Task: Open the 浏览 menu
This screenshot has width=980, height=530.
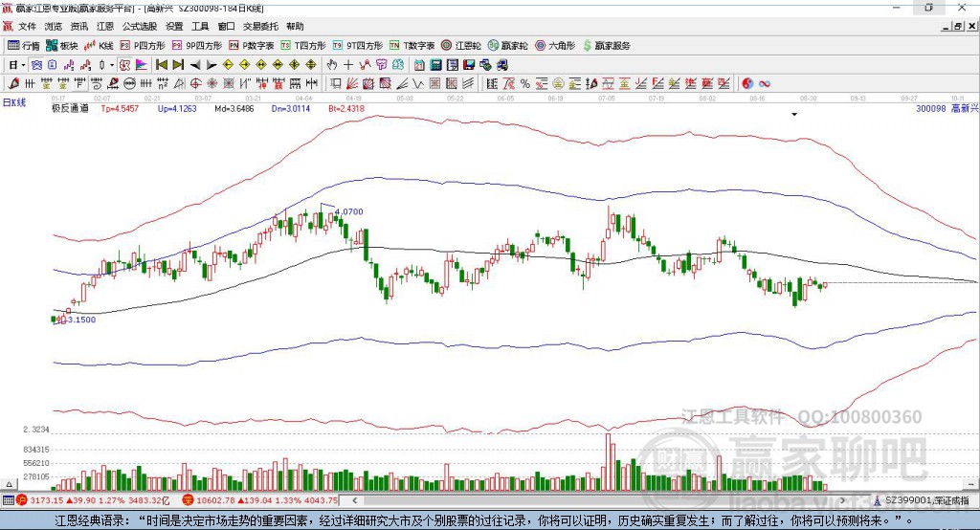Action: [54, 26]
